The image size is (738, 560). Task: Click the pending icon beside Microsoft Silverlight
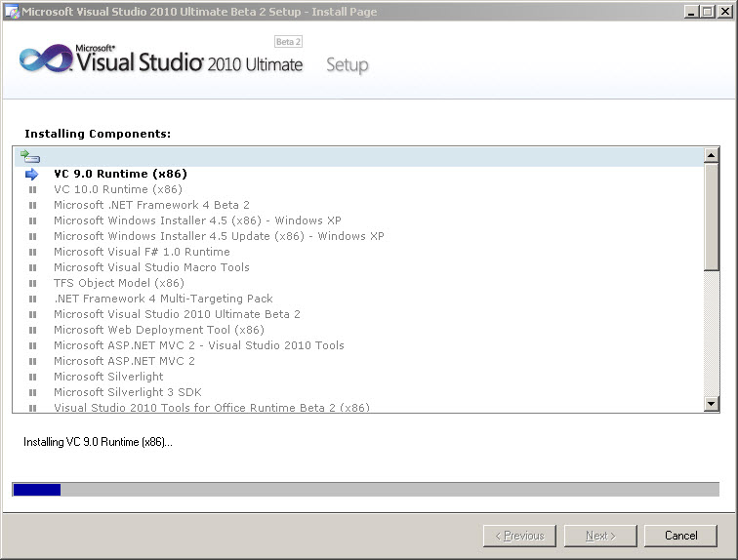coord(32,378)
